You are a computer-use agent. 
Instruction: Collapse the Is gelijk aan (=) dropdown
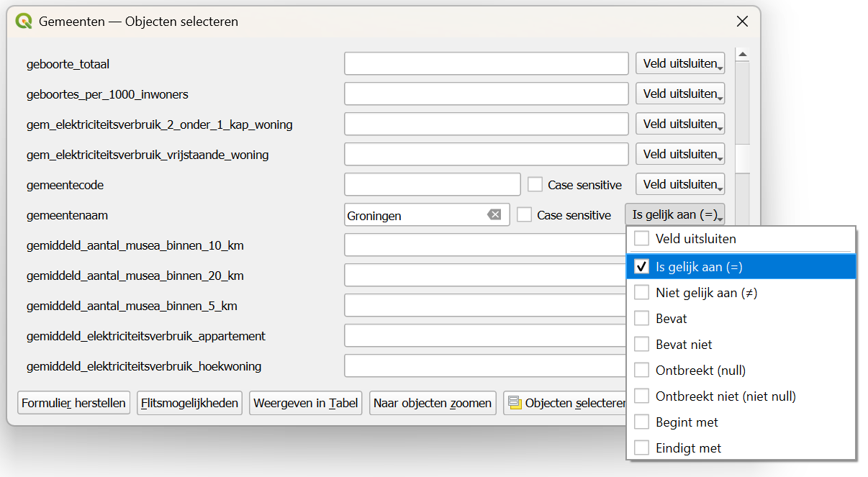coord(675,214)
